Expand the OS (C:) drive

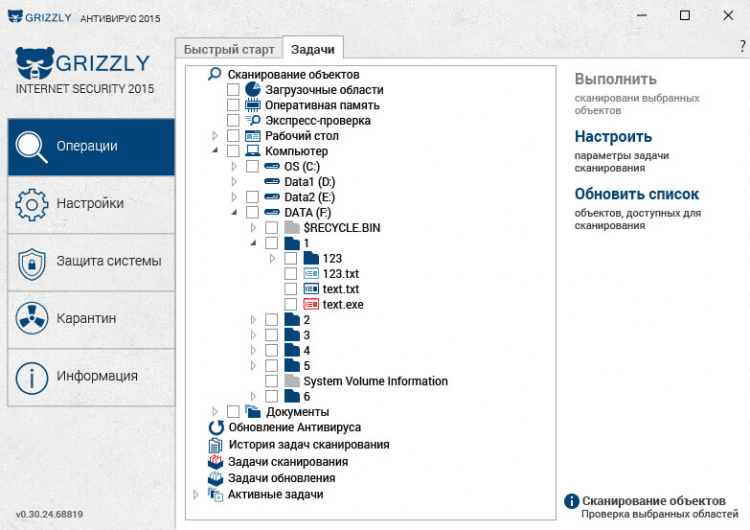tap(234, 166)
